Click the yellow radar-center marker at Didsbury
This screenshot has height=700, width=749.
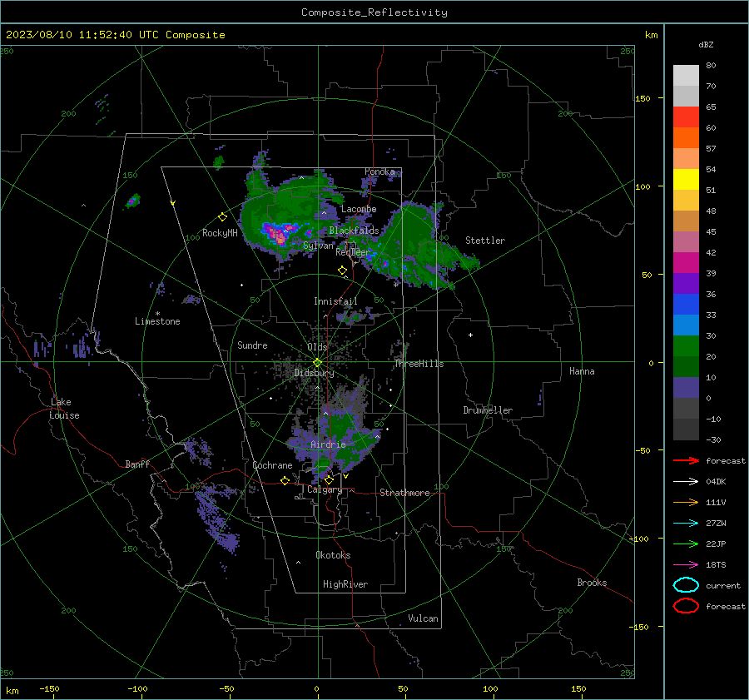coord(317,363)
